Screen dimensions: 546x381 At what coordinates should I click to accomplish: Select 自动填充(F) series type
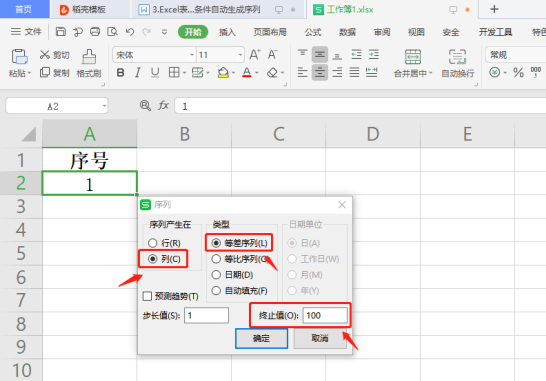[x=216, y=290]
